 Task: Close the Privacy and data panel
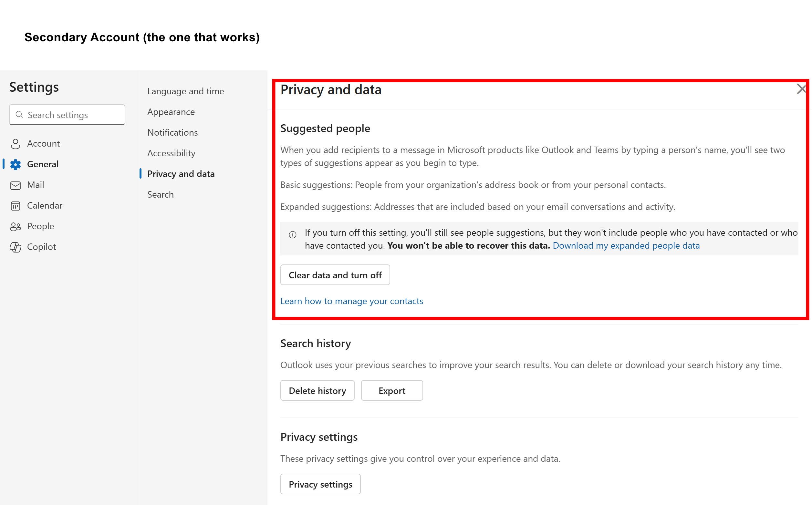click(x=801, y=89)
